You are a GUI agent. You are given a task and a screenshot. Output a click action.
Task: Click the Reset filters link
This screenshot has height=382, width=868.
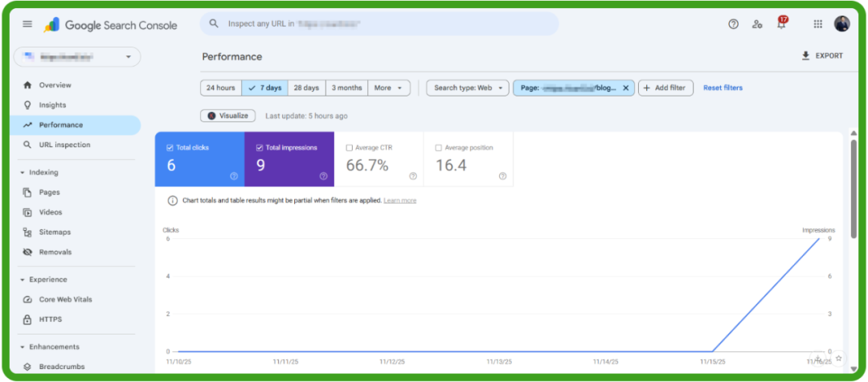pyautogui.click(x=723, y=88)
